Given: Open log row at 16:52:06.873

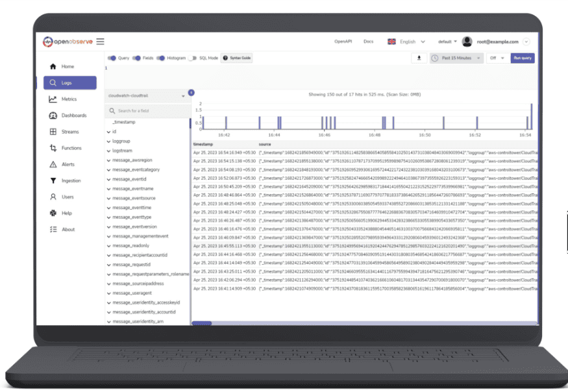Looking at the screenshot, I should tap(365, 178).
